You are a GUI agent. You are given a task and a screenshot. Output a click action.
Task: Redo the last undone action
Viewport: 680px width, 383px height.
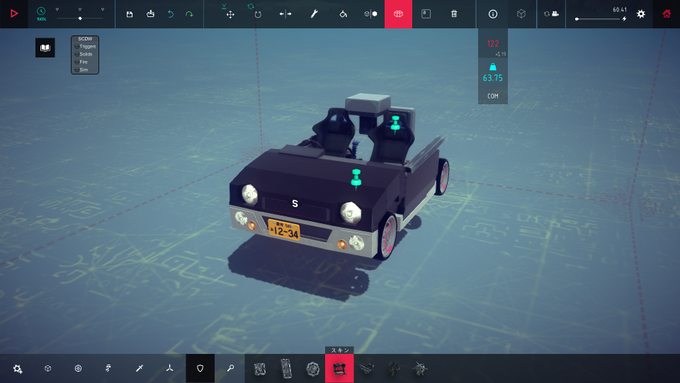pos(190,14)
